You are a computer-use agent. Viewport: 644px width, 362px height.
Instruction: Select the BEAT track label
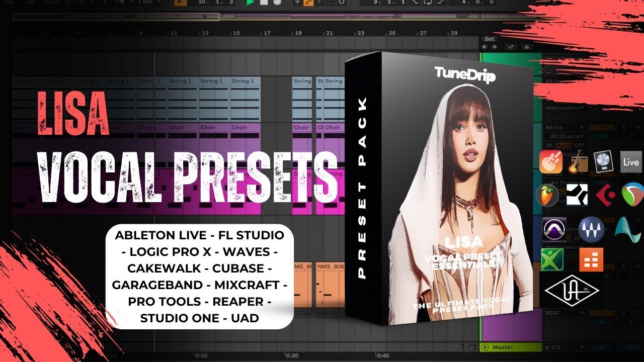pos(552,313)
